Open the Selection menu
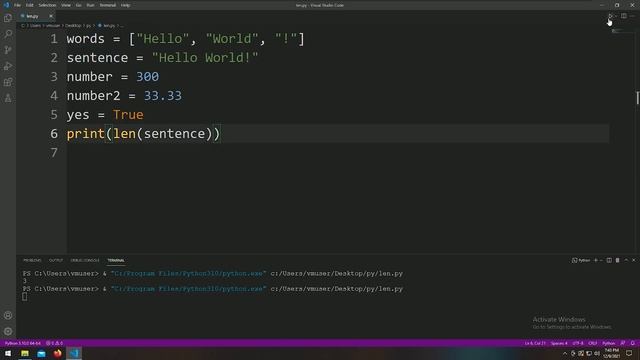The width and height of the screenshot is (640, 360). coord(47,5)
